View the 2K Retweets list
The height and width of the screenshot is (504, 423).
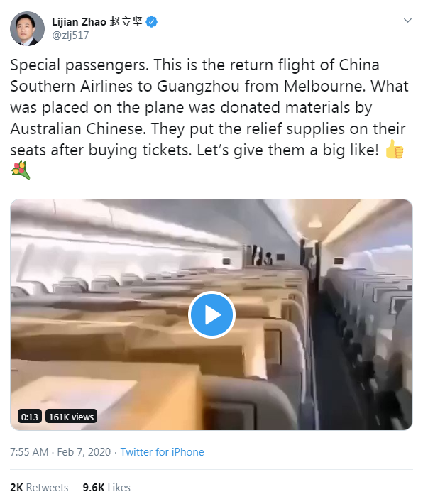tap(39, 487)
